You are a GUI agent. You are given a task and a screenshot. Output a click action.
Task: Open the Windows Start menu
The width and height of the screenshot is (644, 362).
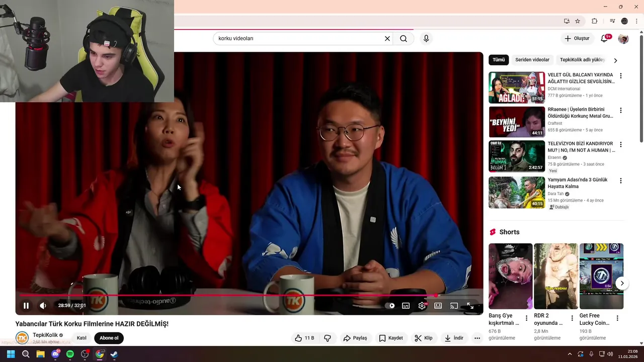point(11,354)
